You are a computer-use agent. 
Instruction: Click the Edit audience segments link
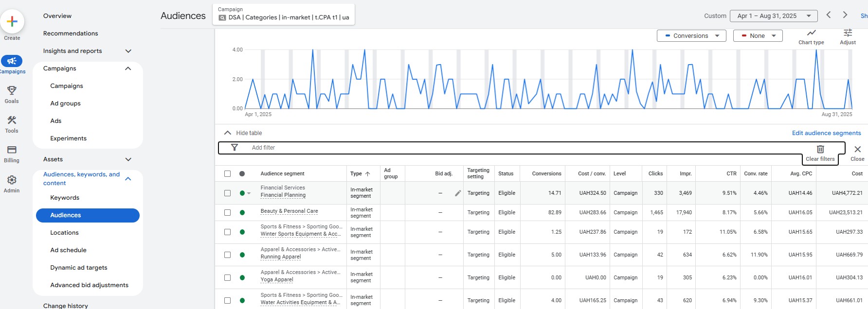pos(826,133)
